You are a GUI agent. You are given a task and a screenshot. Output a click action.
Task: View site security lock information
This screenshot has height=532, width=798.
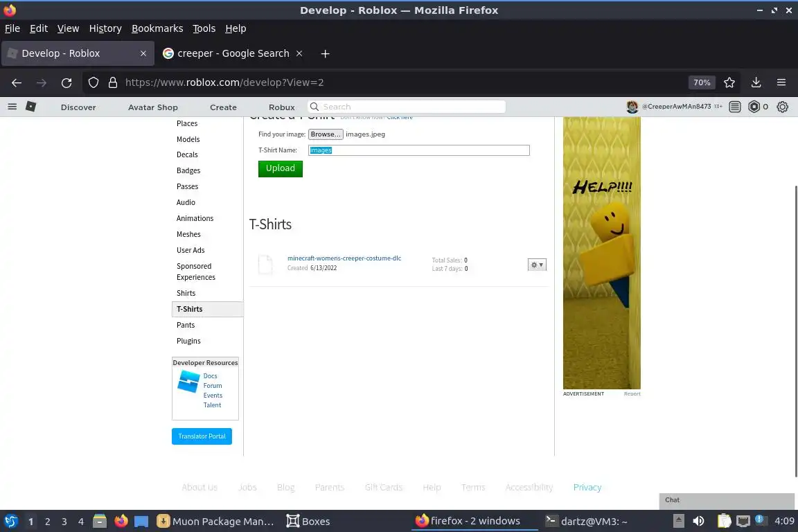point(113,82)
